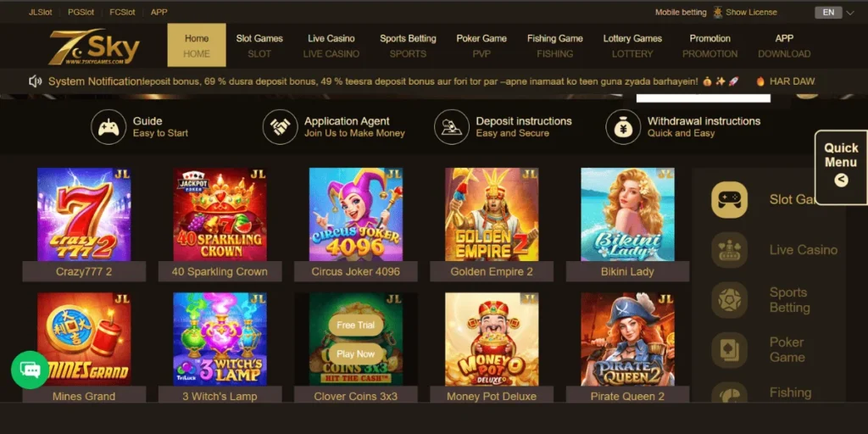
Task: Expand the EN language dropdown
Action: [834, 12]
